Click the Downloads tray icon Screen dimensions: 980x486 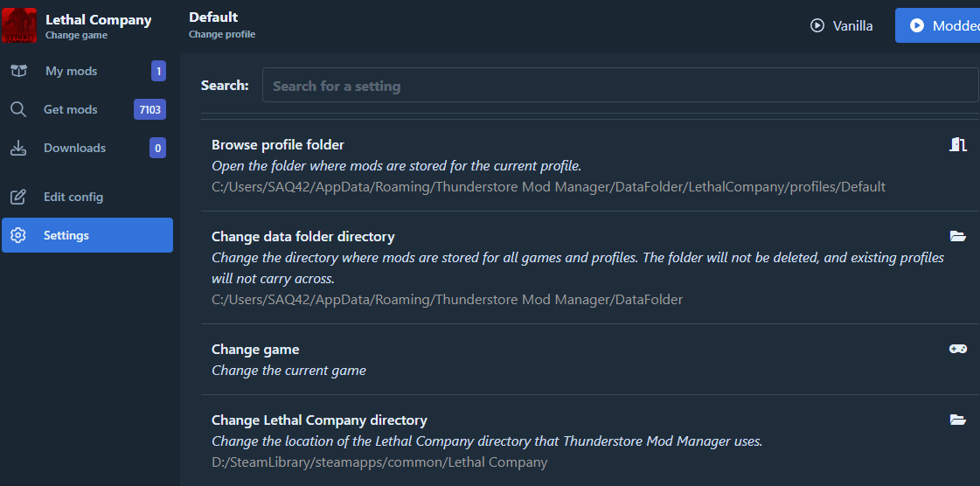click(x=18, y=148)
